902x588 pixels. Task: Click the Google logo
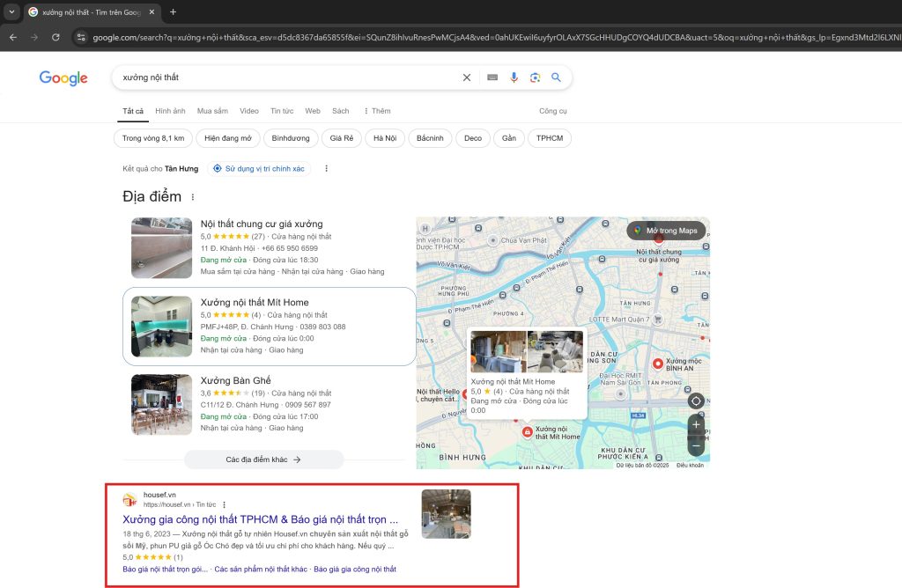(x=63, y=77)
